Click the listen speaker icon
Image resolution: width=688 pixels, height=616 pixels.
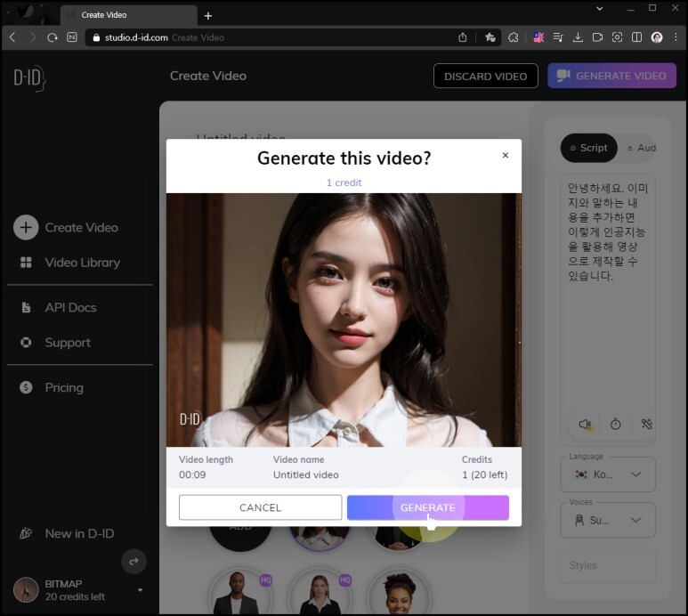pyautogui.click(x=585, y=425)
